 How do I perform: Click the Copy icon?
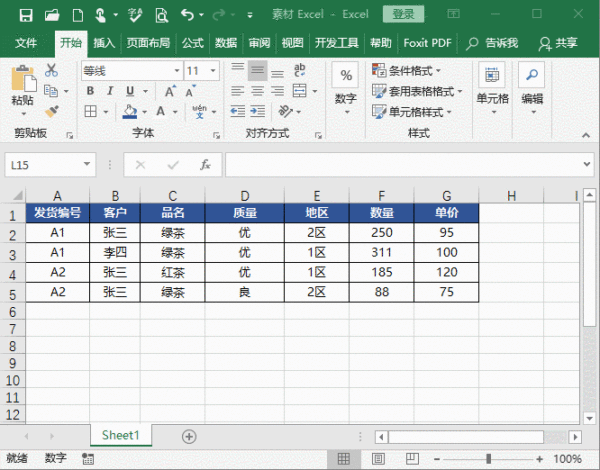pos(51,91)
